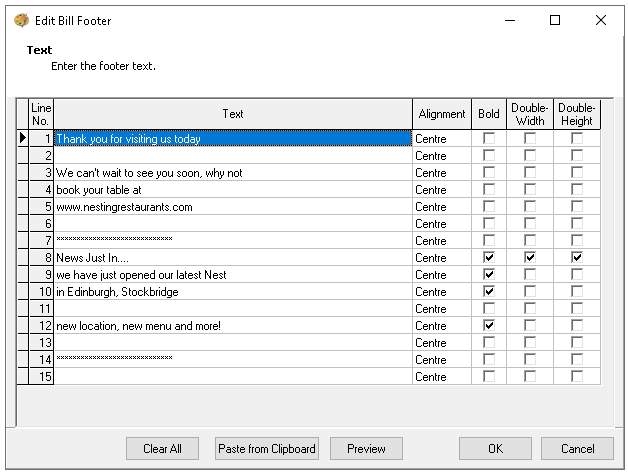Toggle Bold off for line 9
628x472 pixels.
point(489,275)
